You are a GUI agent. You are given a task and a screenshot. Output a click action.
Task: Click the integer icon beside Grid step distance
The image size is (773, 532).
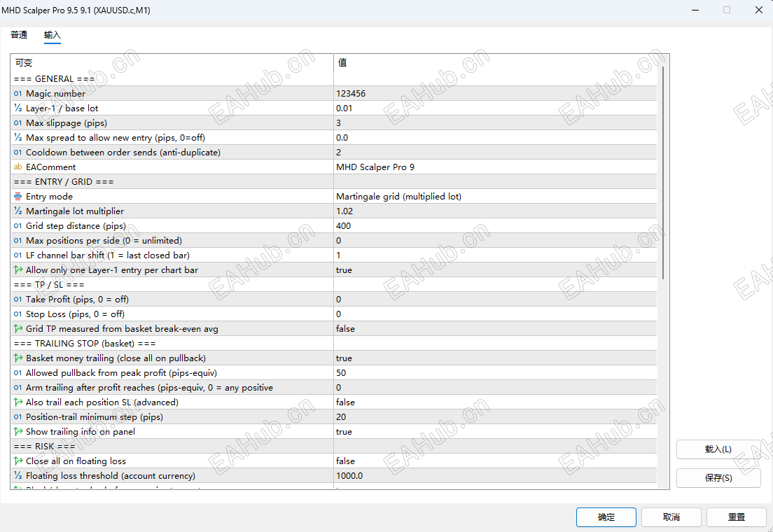click(x=18, y=226)
